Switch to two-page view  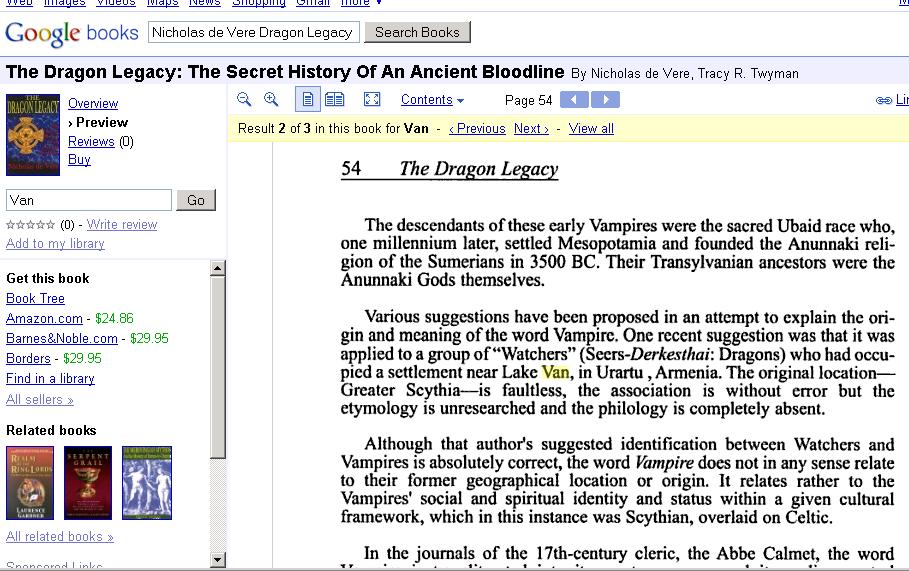pos(334,99)
